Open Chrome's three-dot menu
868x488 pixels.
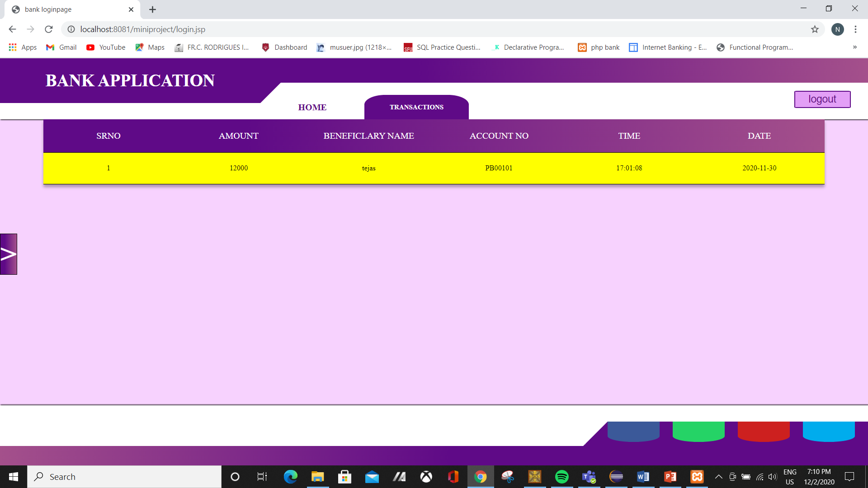pos(855,29)
